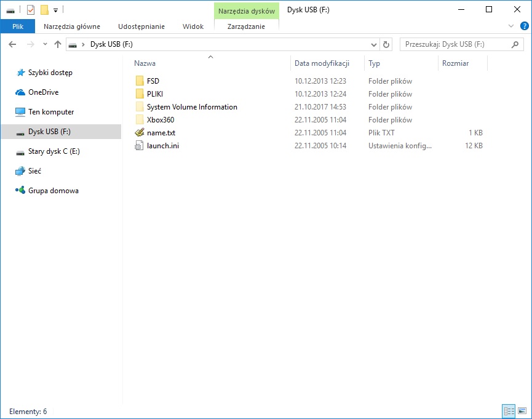
Task: Go forward with the right arrow button
Action: [31, 44]
